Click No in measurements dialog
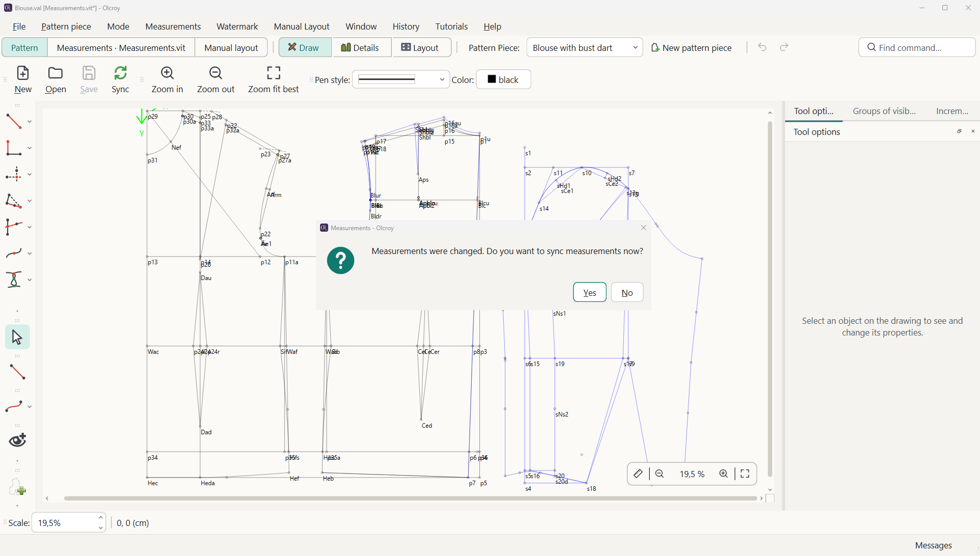 [627, 292]
